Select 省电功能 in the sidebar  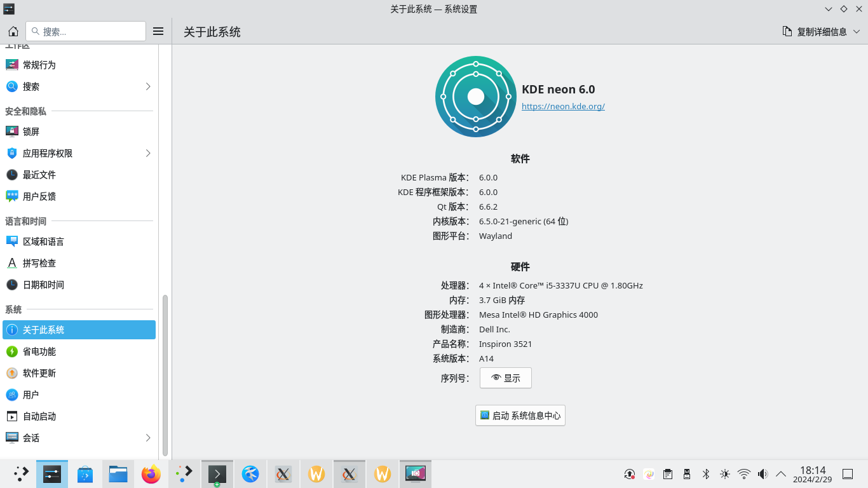tap(39, 351)
